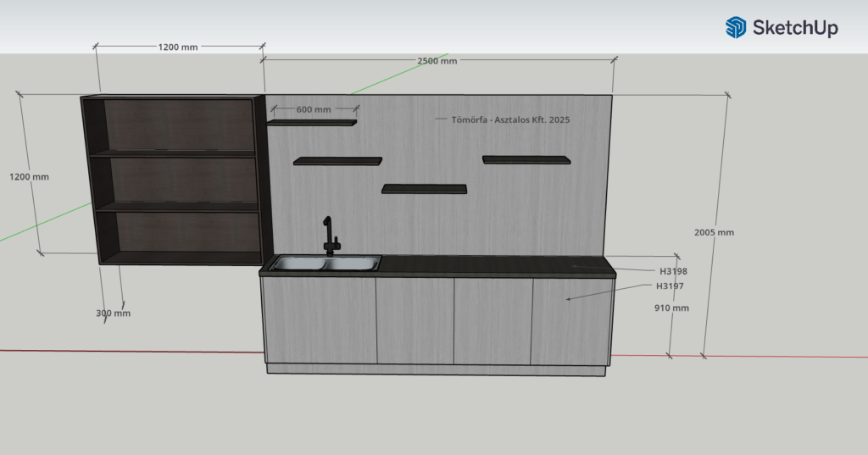The width and height of the screenshot is (868, 455).
Task: Click the cabinet plinth base strip
Action: click(437, 369)
